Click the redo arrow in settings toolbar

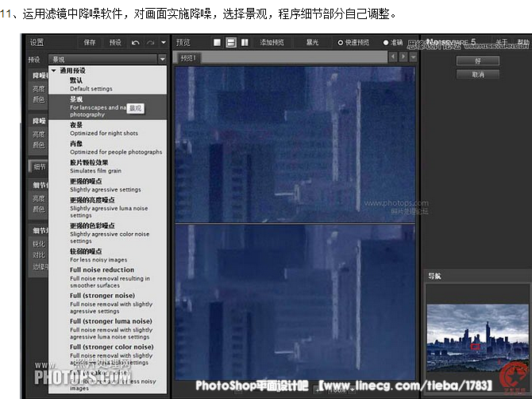pyautogui.click(x=150, y=42)
